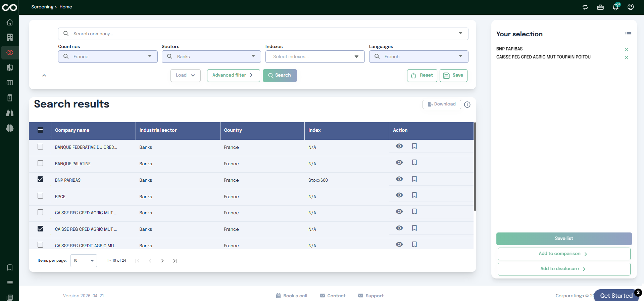Open the Countries dropdown showing France
Screen dimensions: 644x301
108,56
